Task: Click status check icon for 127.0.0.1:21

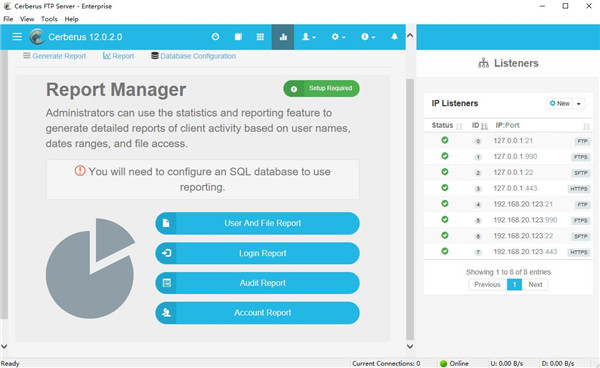Action: (445, 140)
